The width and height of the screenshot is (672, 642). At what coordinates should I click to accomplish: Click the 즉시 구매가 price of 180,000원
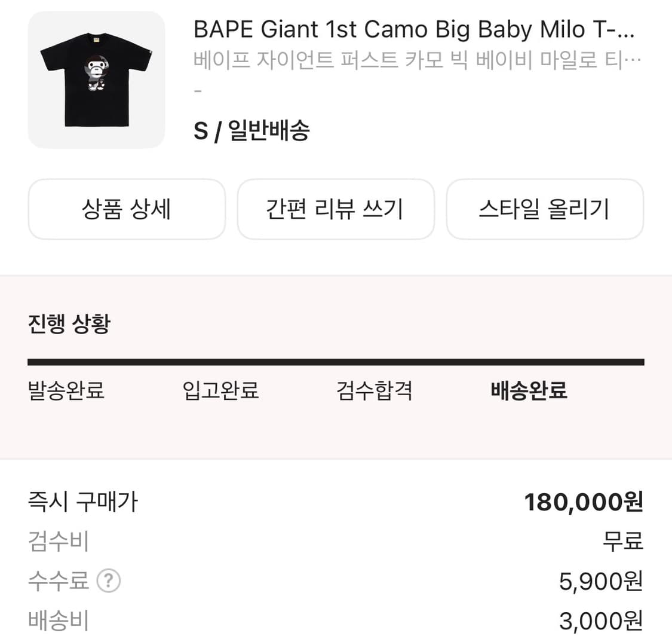[581, 502]
